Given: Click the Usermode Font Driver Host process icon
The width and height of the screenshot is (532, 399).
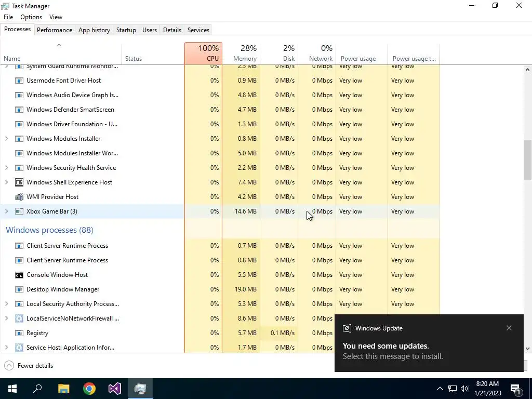Looking at the screenshot, I should click(19, 81).
